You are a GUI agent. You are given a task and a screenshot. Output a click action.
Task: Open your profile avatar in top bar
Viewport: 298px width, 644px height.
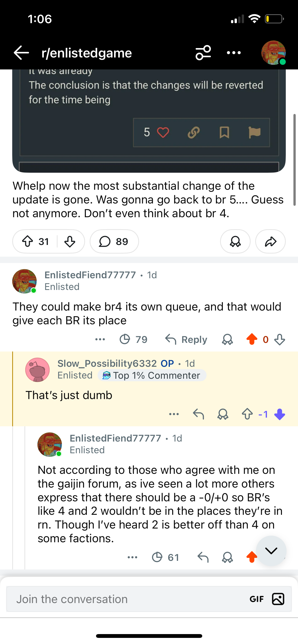click(x=273, y=53)
